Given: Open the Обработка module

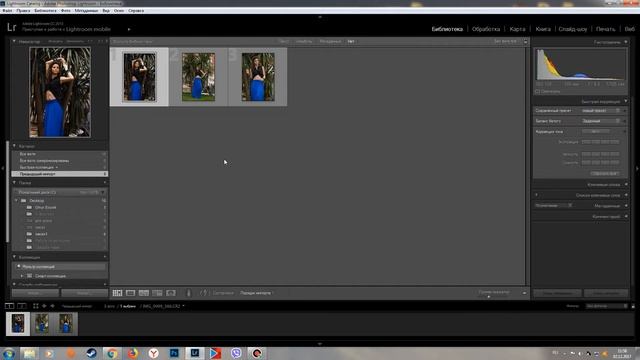Looking at the screenshot, I should (x=486, y=29).
